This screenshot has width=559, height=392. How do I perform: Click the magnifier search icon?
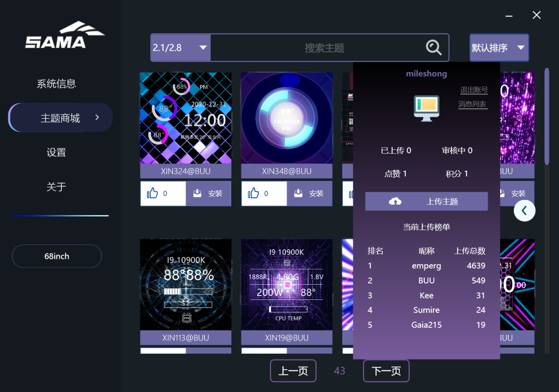coord(434,47)
